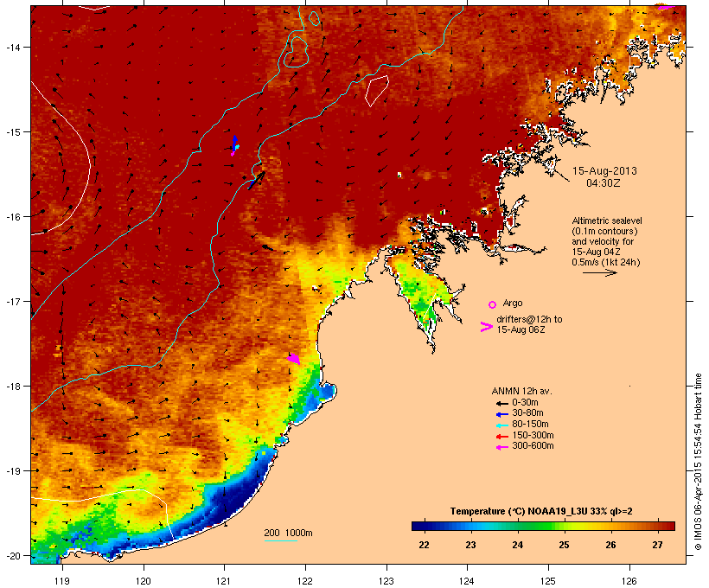The width and height of the screenshot is (709, 588).
Task: Click the longitude axis label 120
Action: (x=144, y=581)
